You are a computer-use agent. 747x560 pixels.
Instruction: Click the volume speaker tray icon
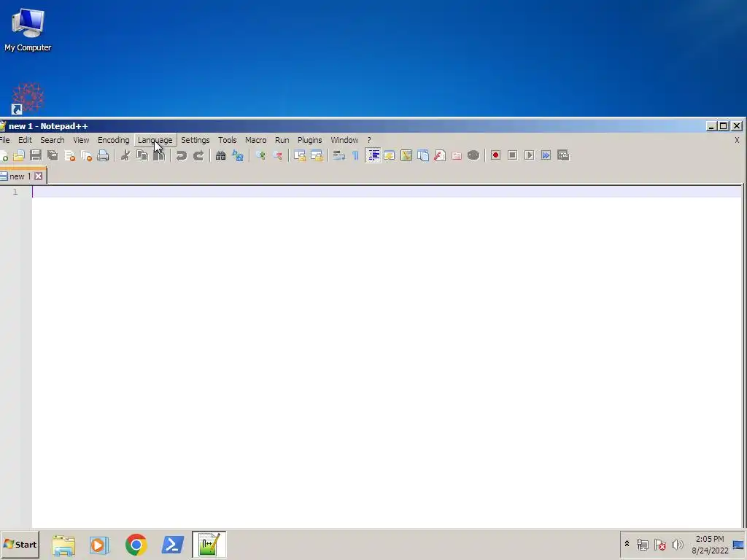click(x=677, y=544)
